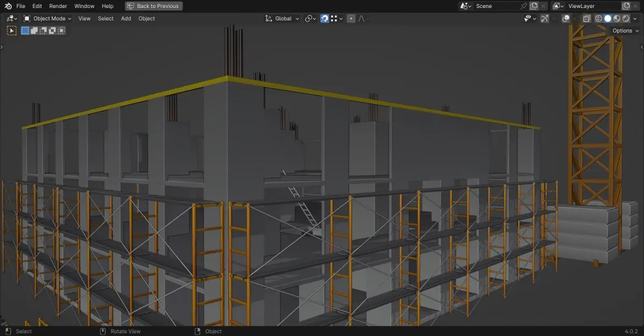Choose the Intersect Selection mode icon
The height and width of the screenshot is (336, 644).
62,31
